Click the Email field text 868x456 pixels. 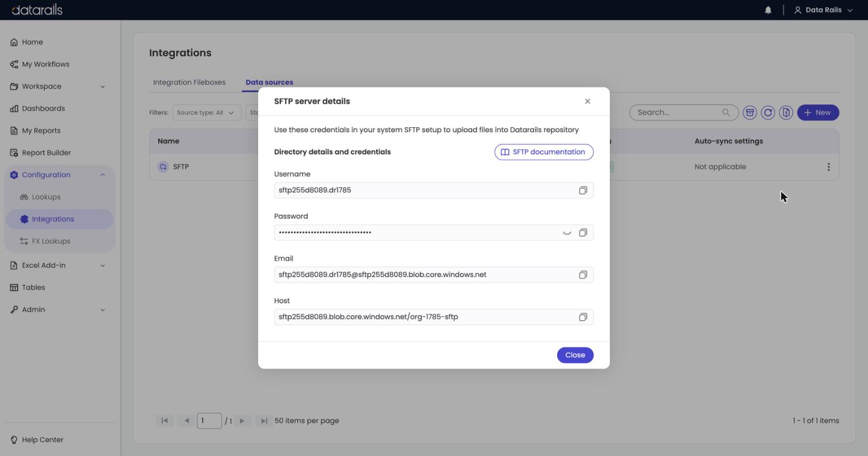pos(382,275)
